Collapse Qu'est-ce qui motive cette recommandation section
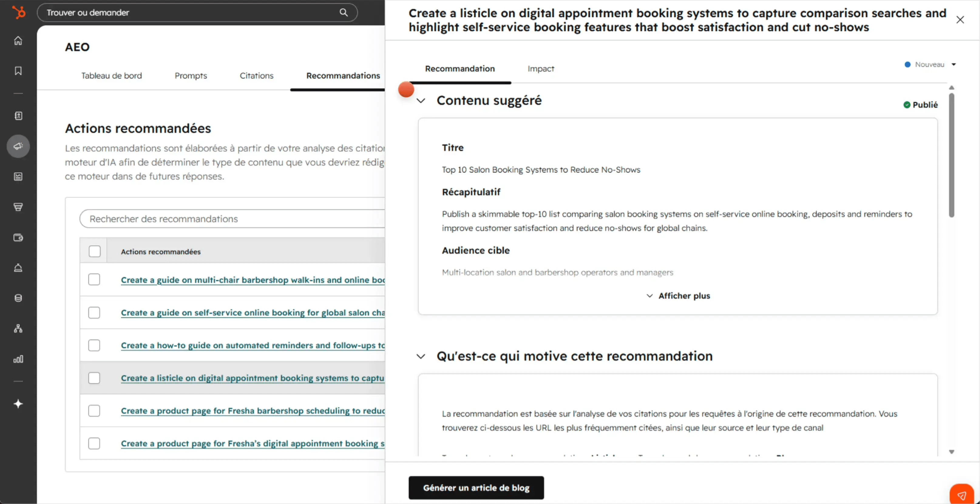 [421, 357]
